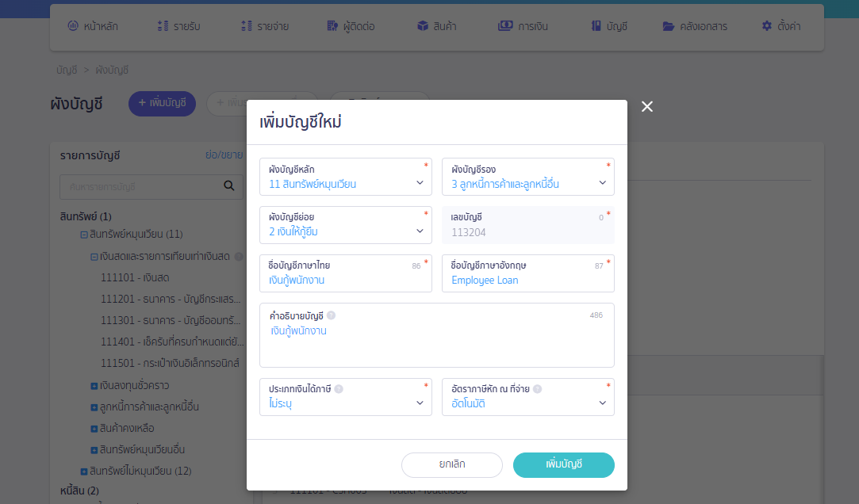Screen dimensions: 859x504
Task: Click the ผู้ติดต่อ contacts icon
Action: [333, 25]
